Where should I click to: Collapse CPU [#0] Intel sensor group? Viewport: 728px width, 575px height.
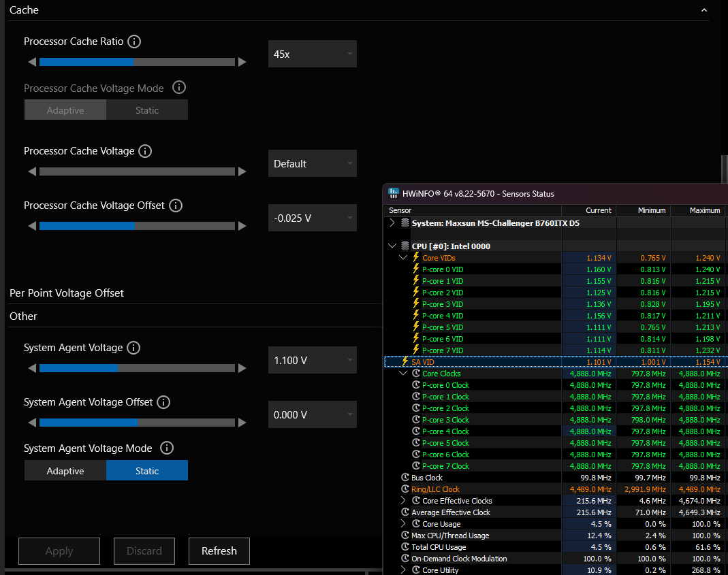[392, 246]
